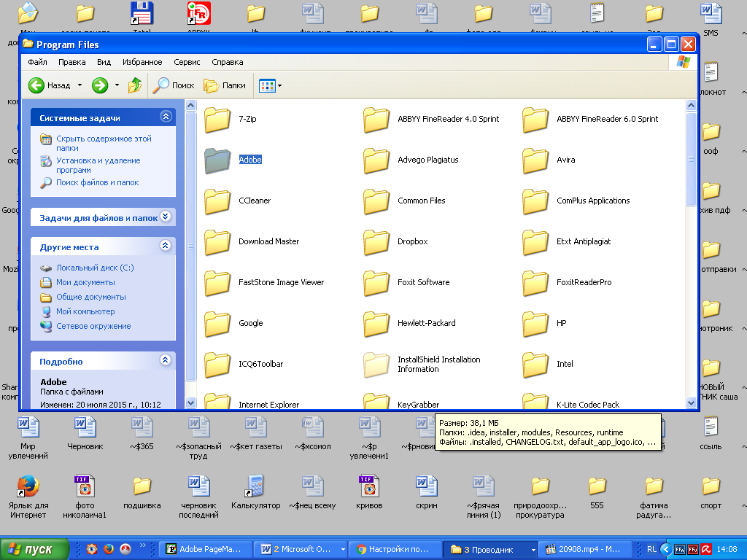Switch to the Chrome Настройки taskbar button

tap(394, 550)
